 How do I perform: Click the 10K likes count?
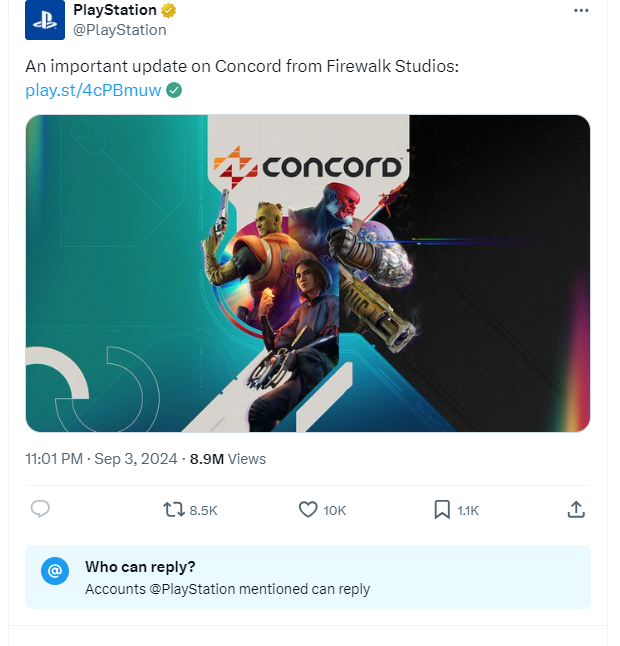click(x=335, y=510)
